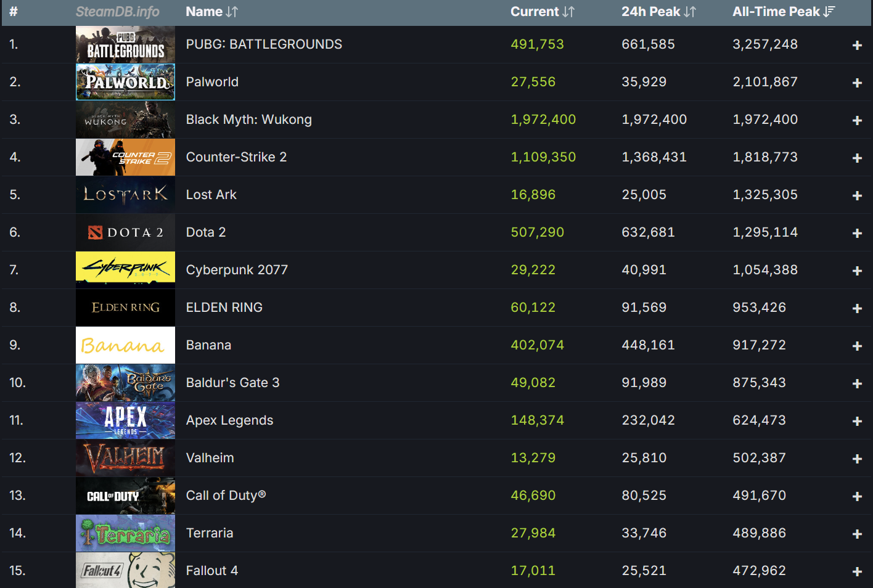The height and width of the screenshot is (588, 873).
Task: Open the Baldur's Gate 3 thumbnail
Action: (125, 383)
